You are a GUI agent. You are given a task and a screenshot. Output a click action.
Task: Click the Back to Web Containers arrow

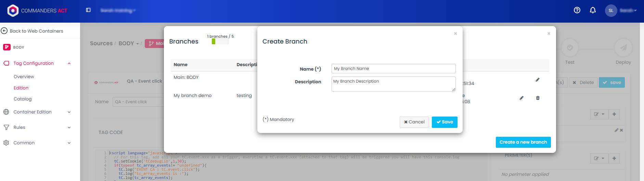point(4,31)
